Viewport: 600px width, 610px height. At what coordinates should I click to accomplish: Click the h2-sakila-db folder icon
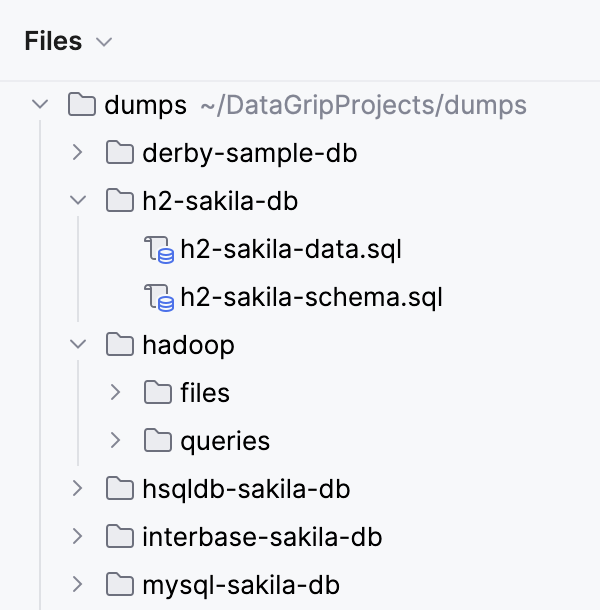tap(120, 200)
